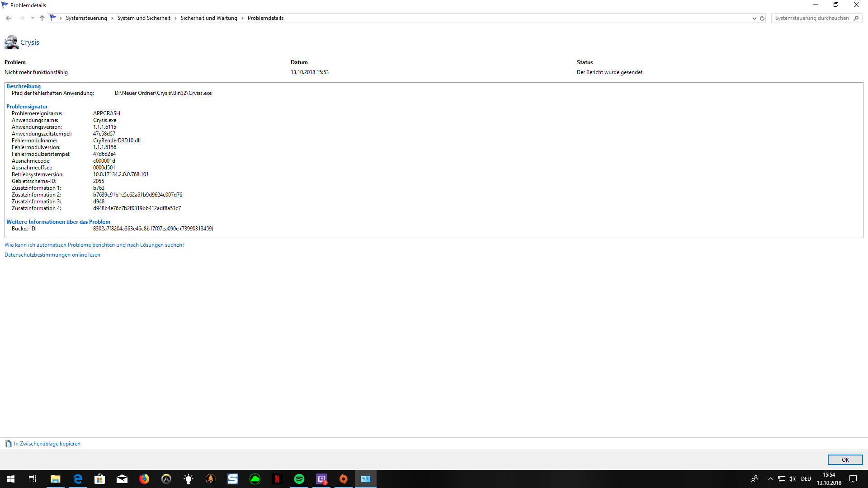Viewport: 868px width, 488px height.
Task: Click the Crysis application icon
Action: [x=11, y=42]
